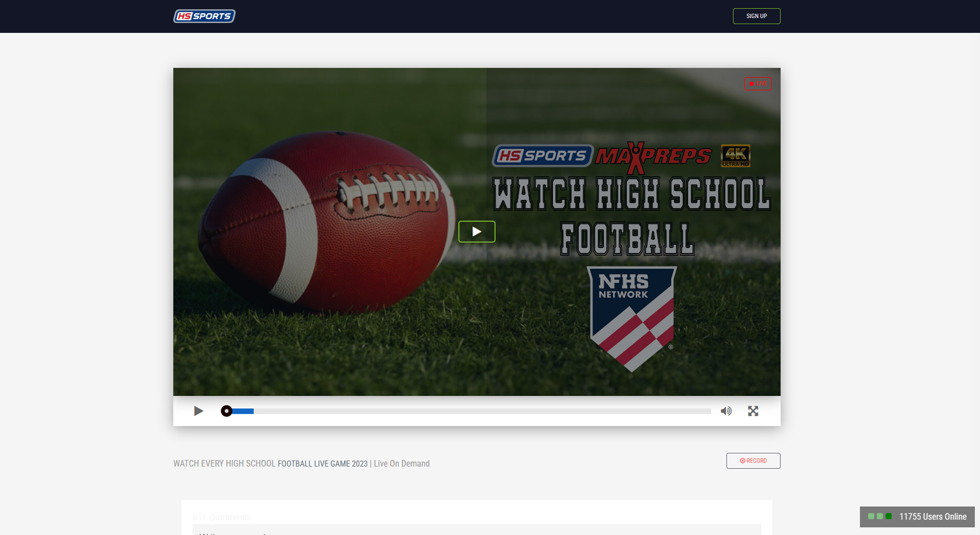
Task: Click play icon in control bar
Action: click(198, 411)
